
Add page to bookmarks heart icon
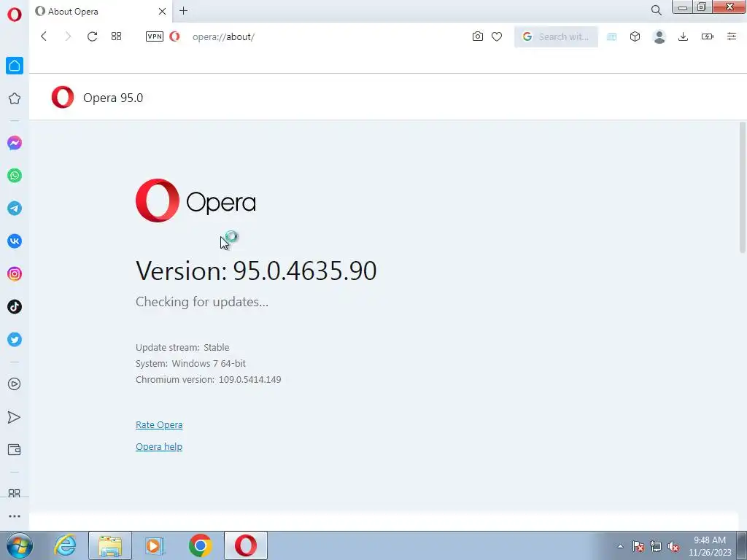tap(497, 36)
